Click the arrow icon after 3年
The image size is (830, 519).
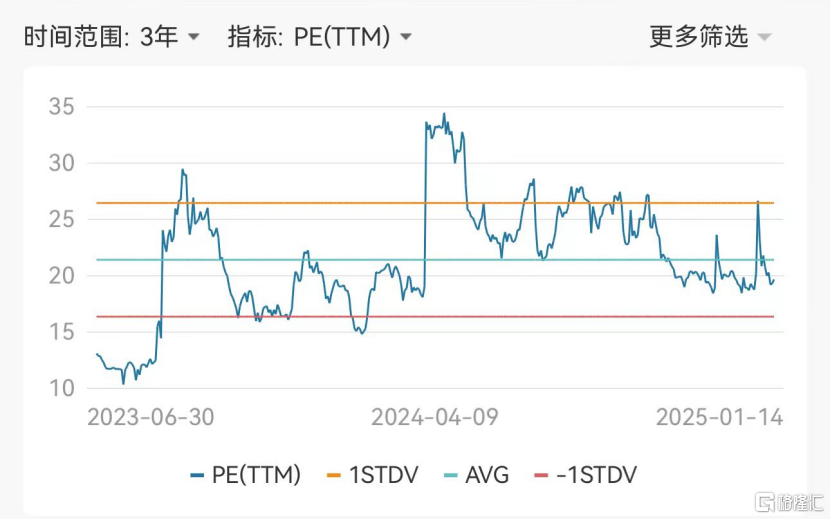194,38
